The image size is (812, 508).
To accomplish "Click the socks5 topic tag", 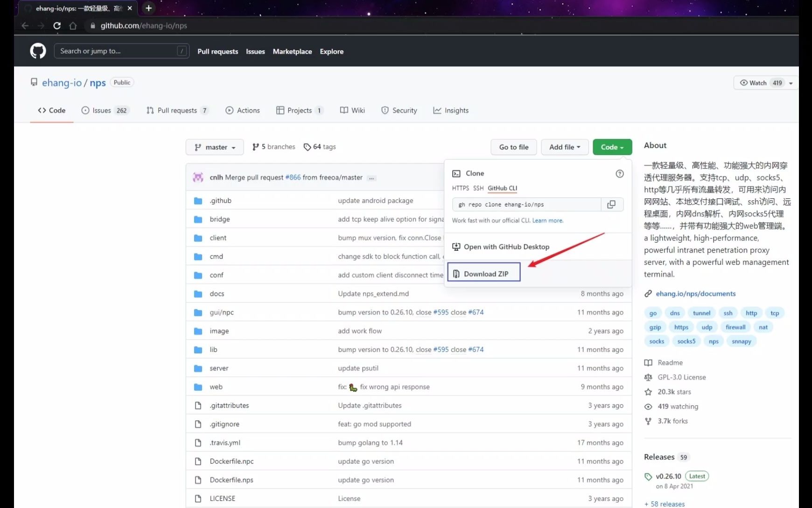I will tap(686, 341).
